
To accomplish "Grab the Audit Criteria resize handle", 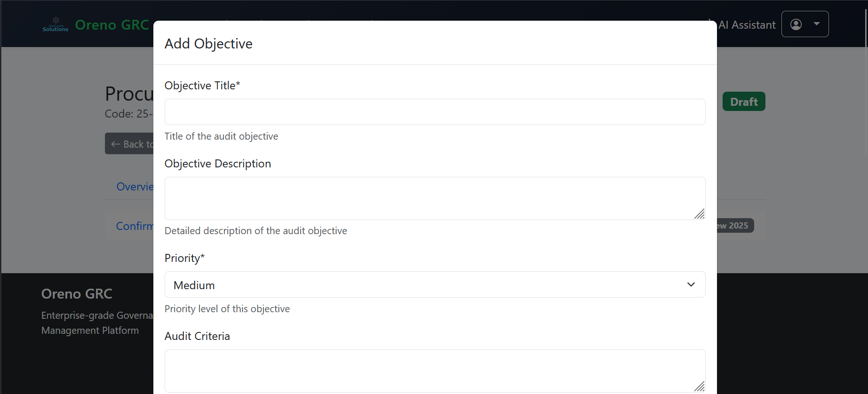I will pyautogui.click(x=700, y=386).
